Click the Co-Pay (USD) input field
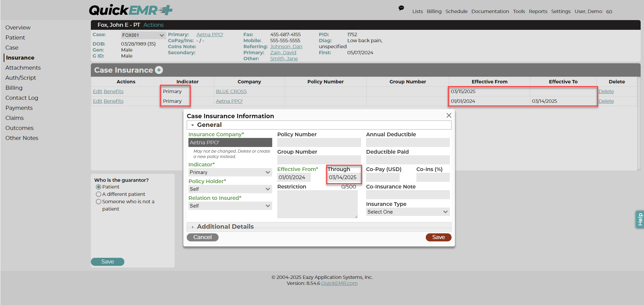The width and height of the screenshot is (644, 305). 383,177
